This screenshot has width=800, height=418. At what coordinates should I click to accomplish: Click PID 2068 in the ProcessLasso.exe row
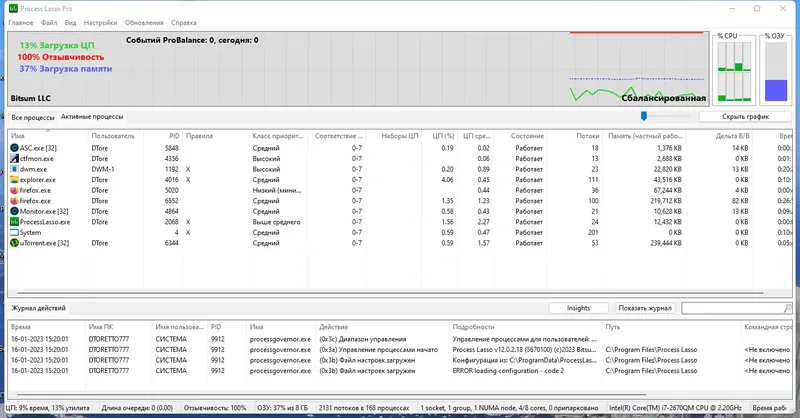(x=171, y=222)
